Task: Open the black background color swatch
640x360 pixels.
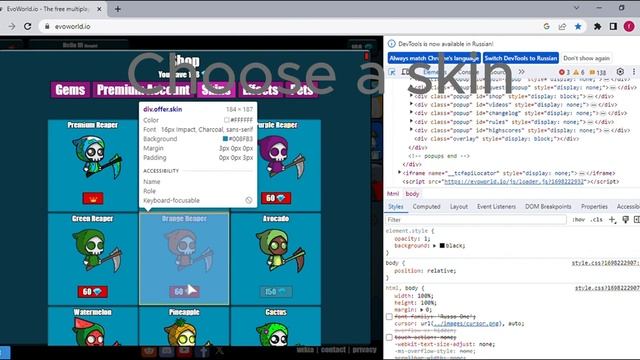Action: coord(442,246)
